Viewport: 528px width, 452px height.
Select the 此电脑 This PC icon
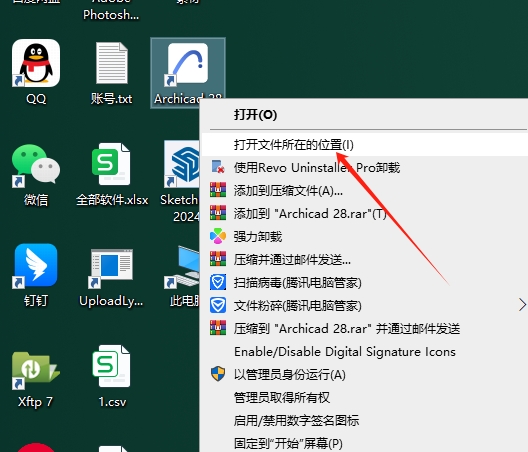tap(182, 268)
